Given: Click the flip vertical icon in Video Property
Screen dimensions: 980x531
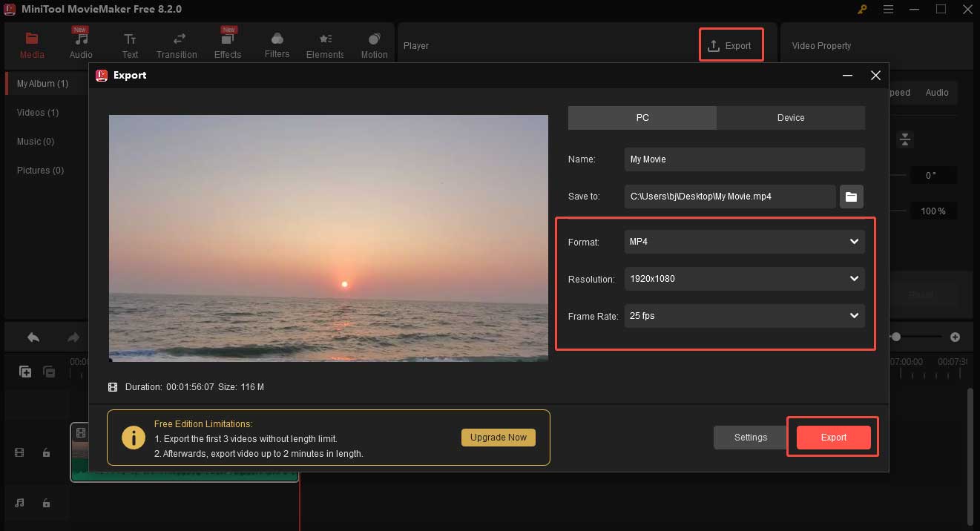Looking at the screenshot, I should tap(904, 139).
